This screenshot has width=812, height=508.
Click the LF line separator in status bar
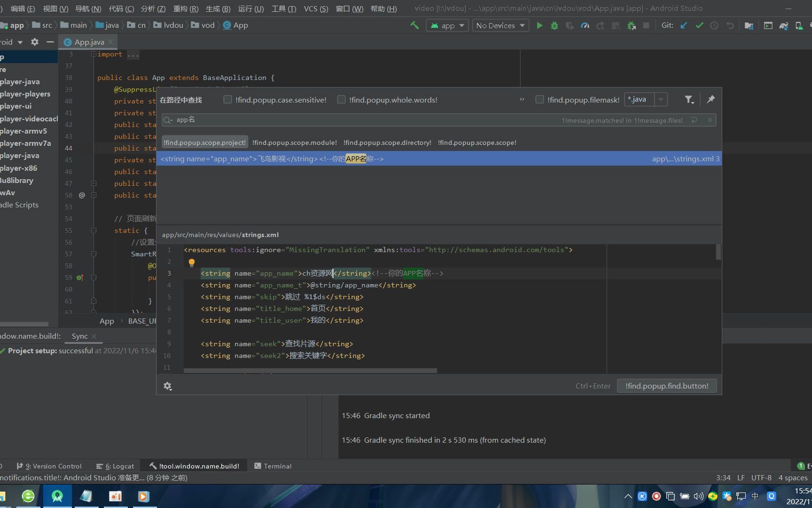point(741,477)
